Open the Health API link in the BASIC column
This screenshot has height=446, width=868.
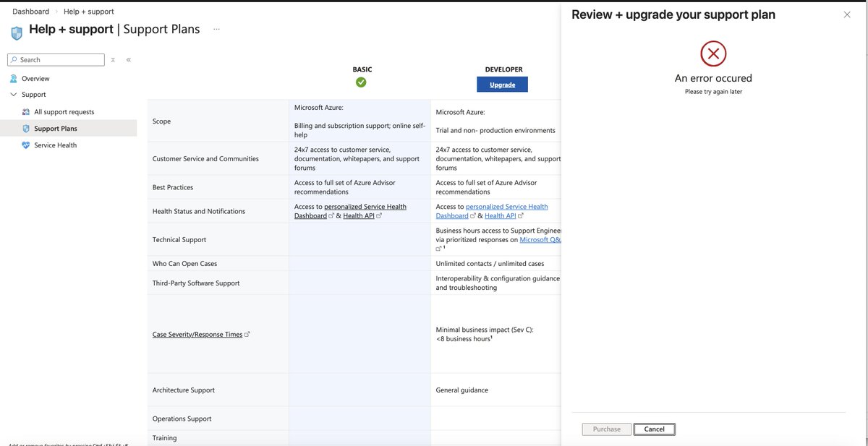[x=359, y=215]
